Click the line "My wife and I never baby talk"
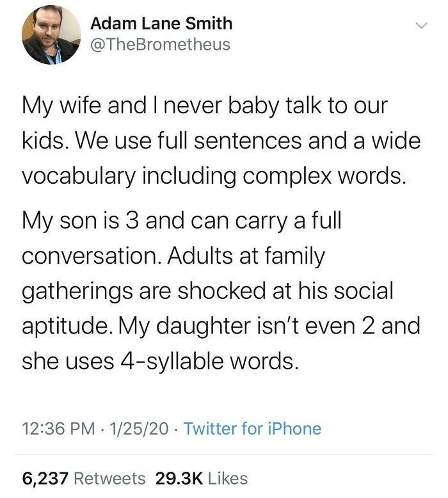Viewport: 448px width, 498px height. point(205,106)
